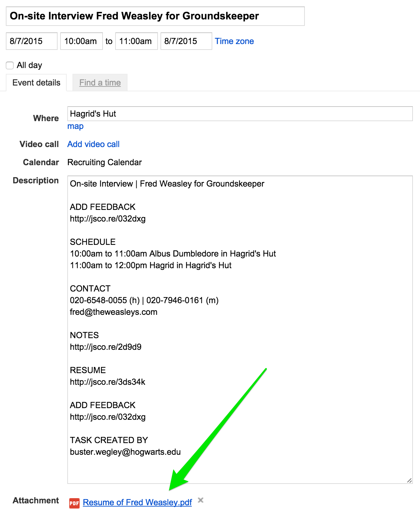Viewport: 420px width, 515px height.
Task: Click the red PDF attachment icon
Action: [x=74, y=503]
